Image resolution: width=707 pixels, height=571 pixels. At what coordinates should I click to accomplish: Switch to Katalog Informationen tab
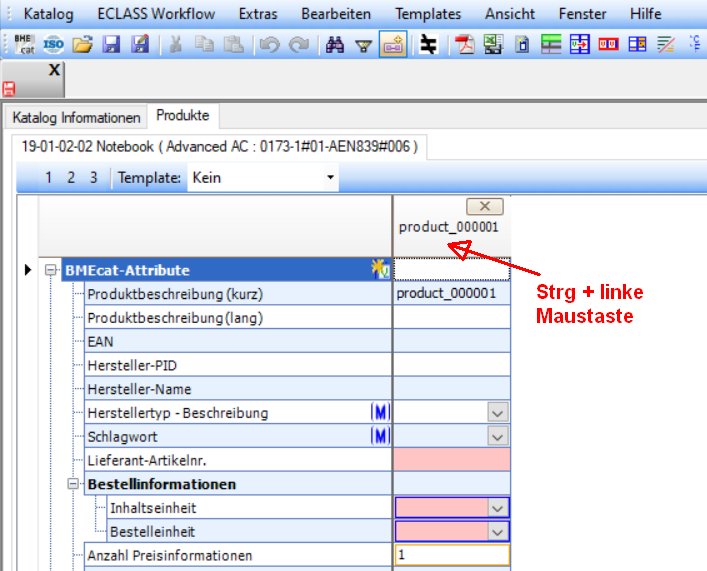[x=76, y=118]
